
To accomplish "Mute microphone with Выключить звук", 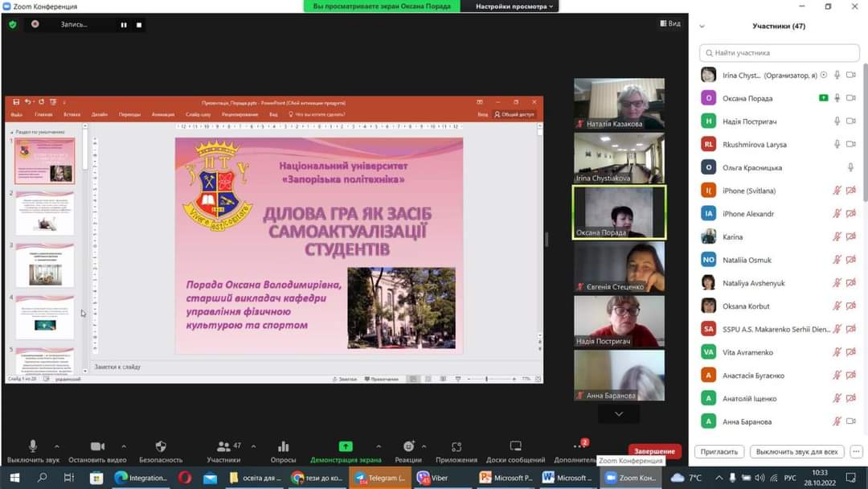I will pos(33,446).
